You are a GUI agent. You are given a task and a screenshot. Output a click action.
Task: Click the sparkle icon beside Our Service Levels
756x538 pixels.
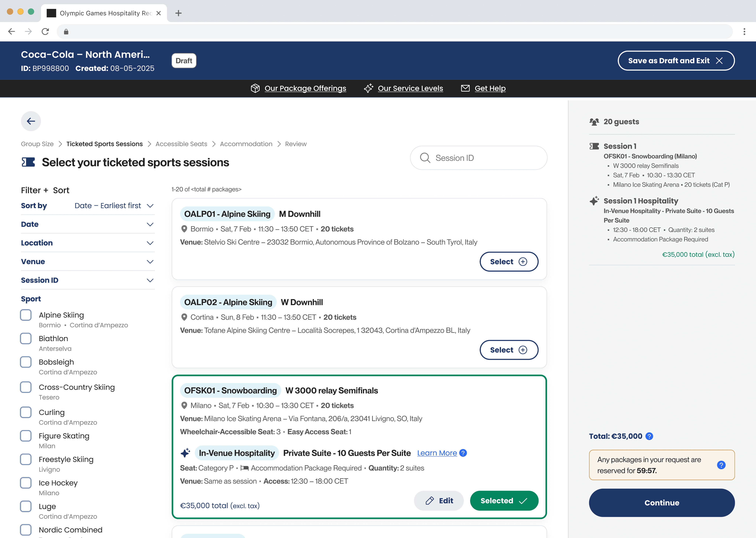pyautogui.click(x=369, y=88)
